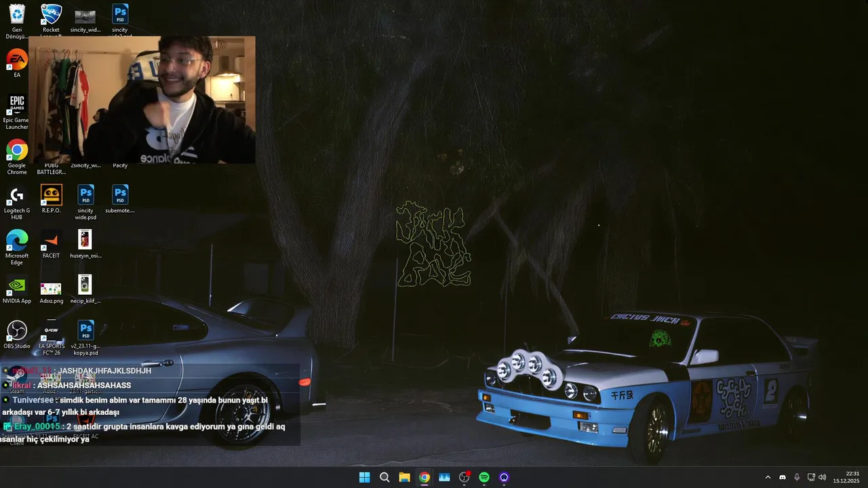The width and height of the screenshot is (868, 488).
Task: Open File Explorer from the taskbar
Action: pyautogui.click(x=404, y=477)
